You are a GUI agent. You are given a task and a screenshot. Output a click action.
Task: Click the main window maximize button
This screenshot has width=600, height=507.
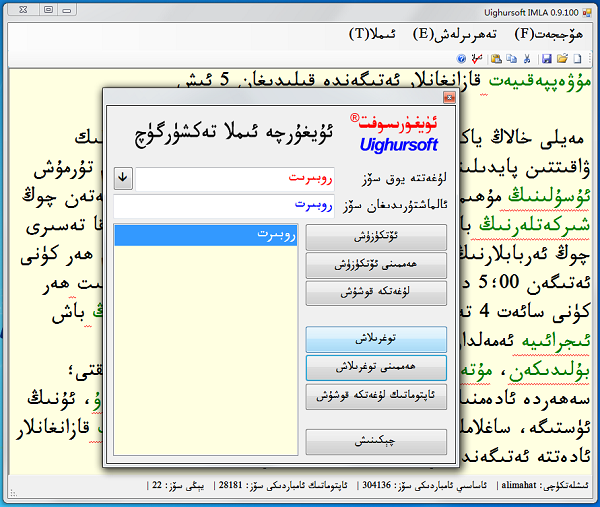click(49, 10)
